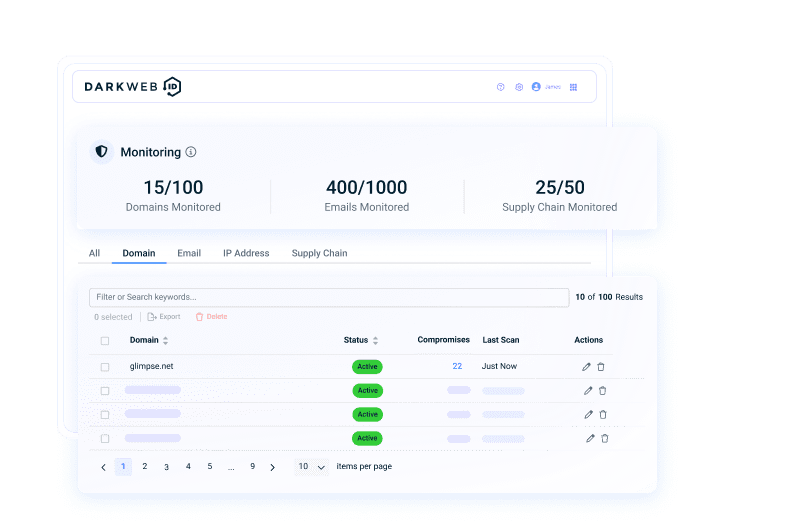
Task: Click the Compromises column header
Action: (x=443, y=340)
